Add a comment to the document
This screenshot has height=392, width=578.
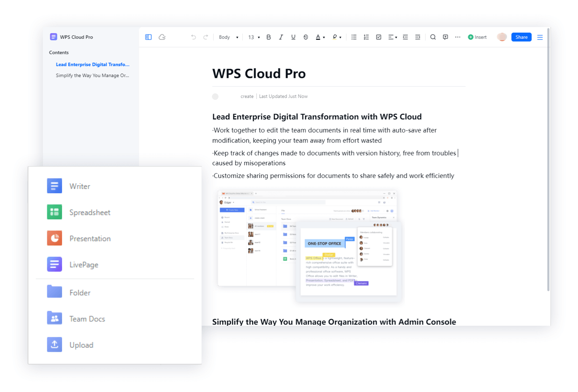coord(445,37)
